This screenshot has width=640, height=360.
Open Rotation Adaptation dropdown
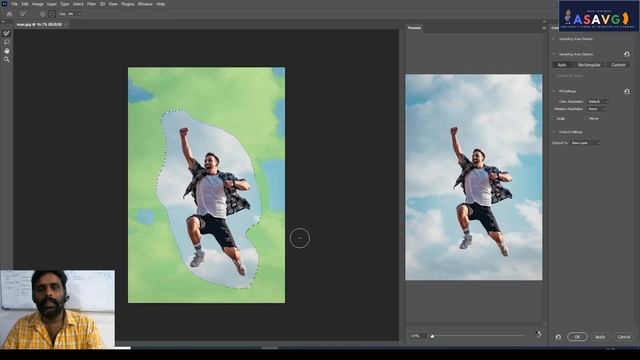pos(597,109)
